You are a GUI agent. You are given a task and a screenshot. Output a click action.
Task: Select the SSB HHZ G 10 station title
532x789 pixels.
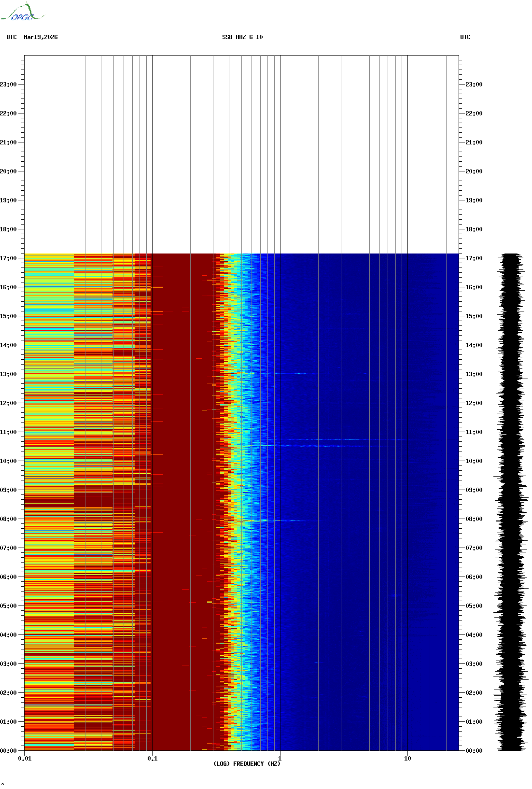(242, 37)
